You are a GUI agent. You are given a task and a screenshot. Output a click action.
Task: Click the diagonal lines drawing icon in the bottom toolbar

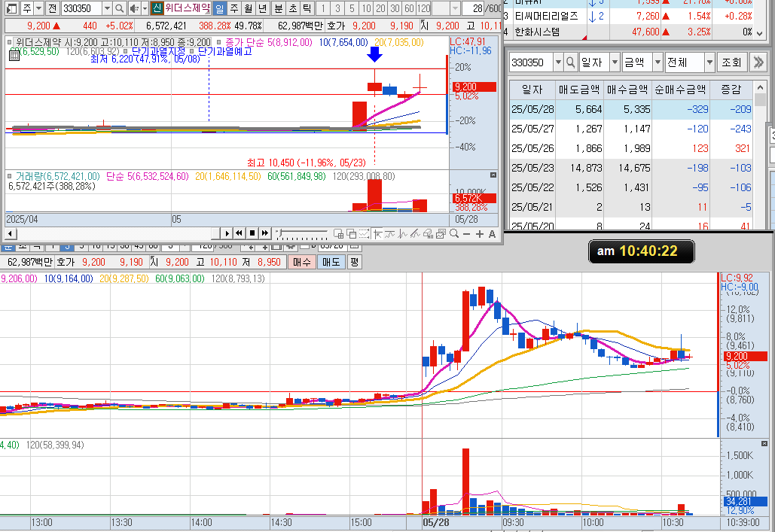416,234
